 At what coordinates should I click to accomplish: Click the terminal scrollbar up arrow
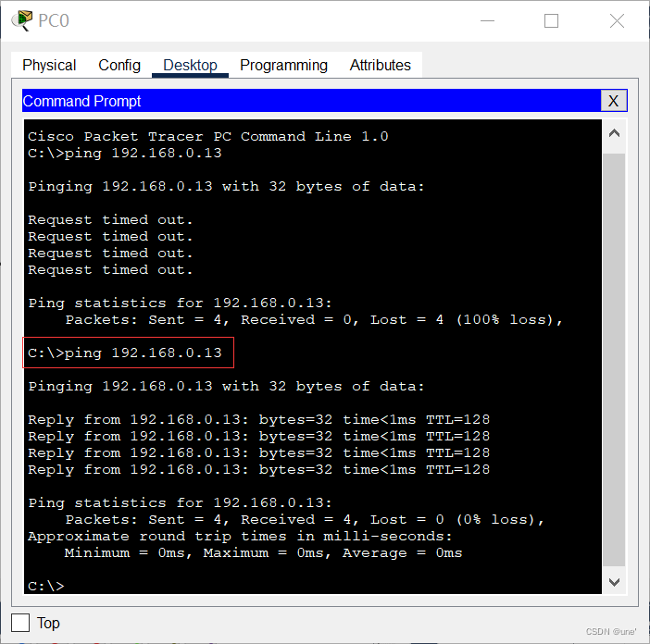[614, 133]
